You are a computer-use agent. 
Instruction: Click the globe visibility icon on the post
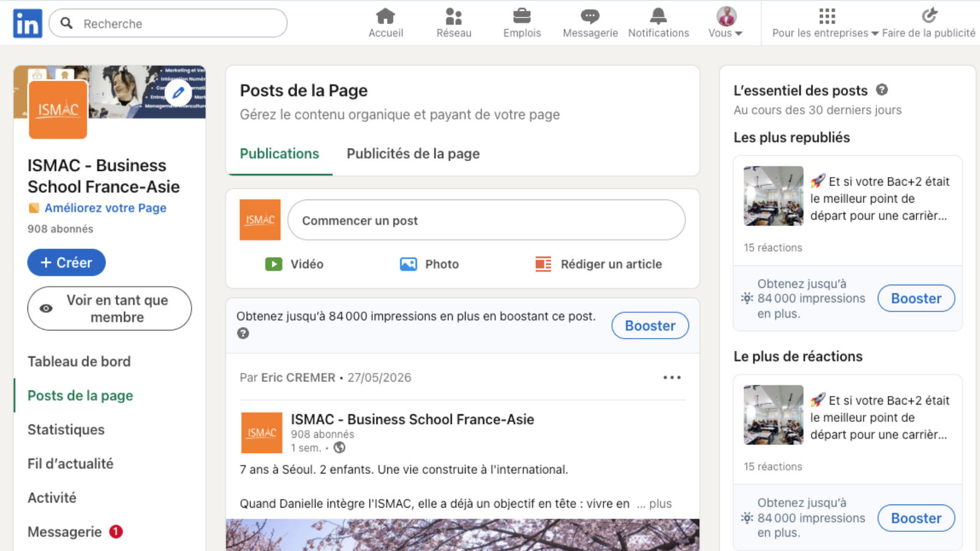[x=339, y=448]
